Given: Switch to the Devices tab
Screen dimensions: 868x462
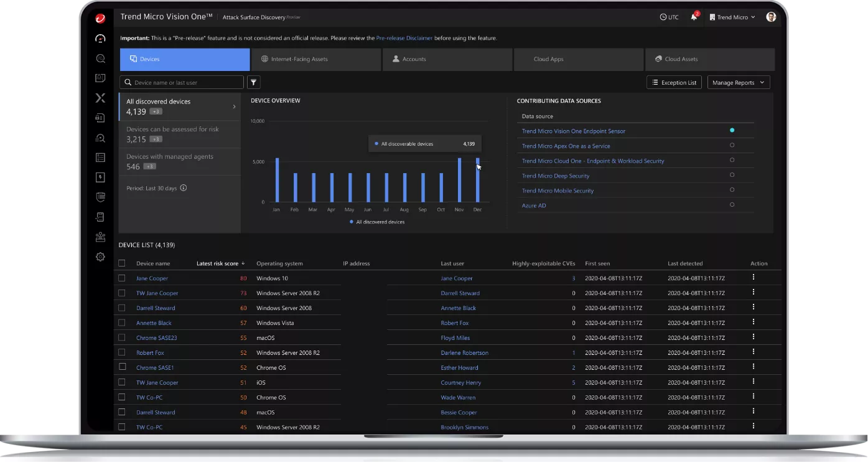Looking at the screenshot, I should tap(185, 59).
